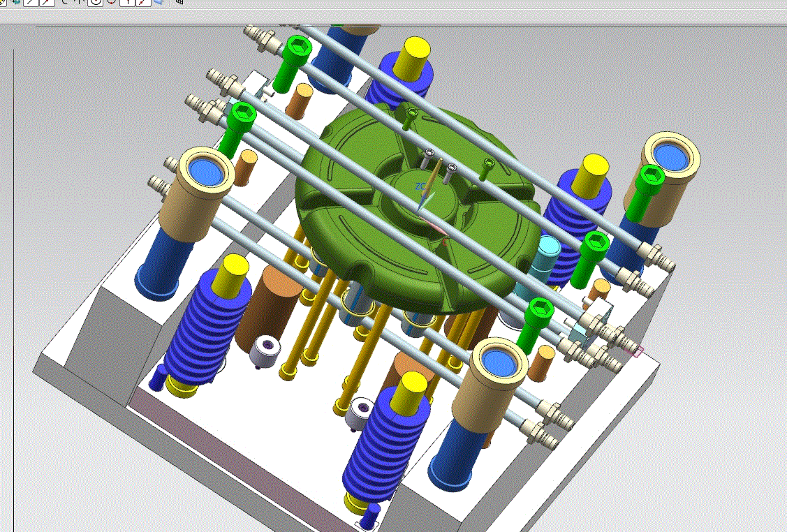Toggle the Quadrant Point snap icon
The width and height of the screenshot is (787, 532).
coord(111,2)
